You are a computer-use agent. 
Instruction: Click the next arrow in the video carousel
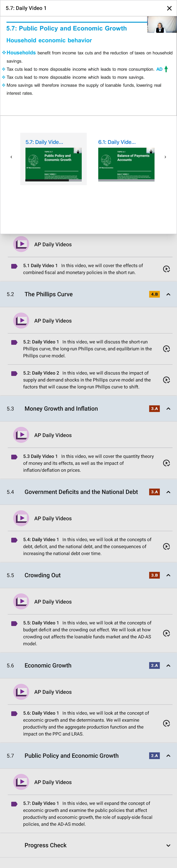pyautogui.click(x=165, y=157)
